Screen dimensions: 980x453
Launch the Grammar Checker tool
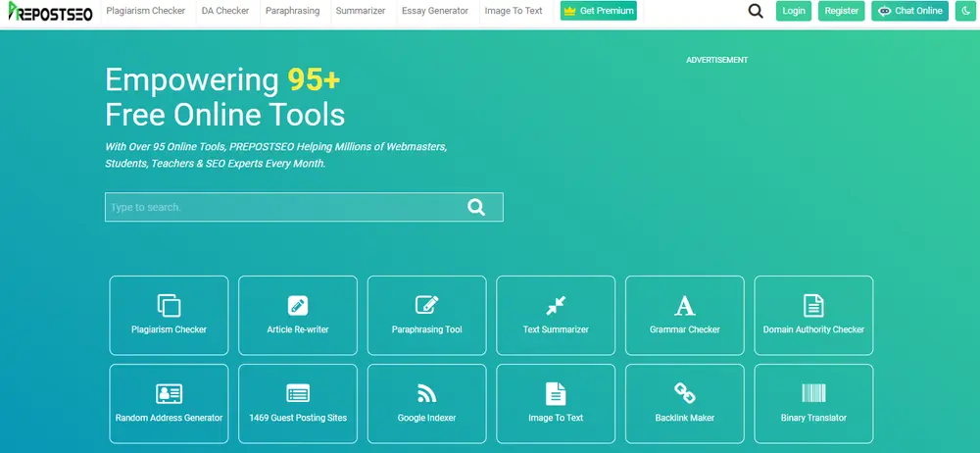point(684,314)
